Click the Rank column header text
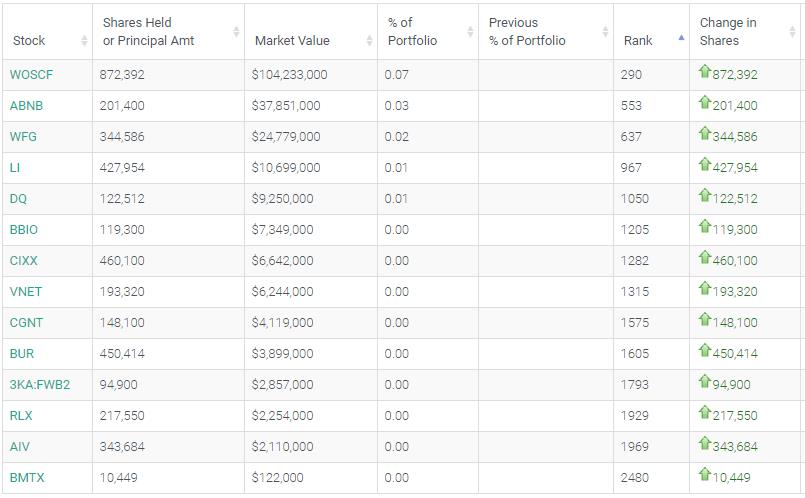 click(x=638, y=41)
